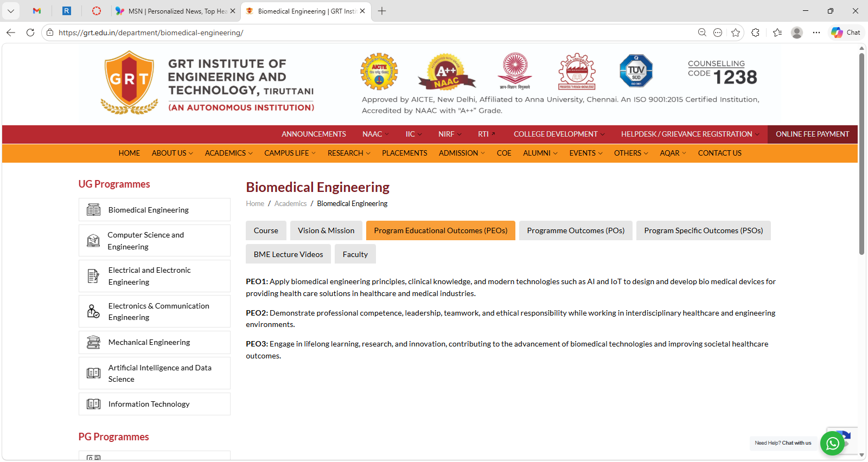This screenshot has width=868, height=462.
Task: Open browser extensions puzzle icon
Action: pyautogui.click(x=755, y=33)
